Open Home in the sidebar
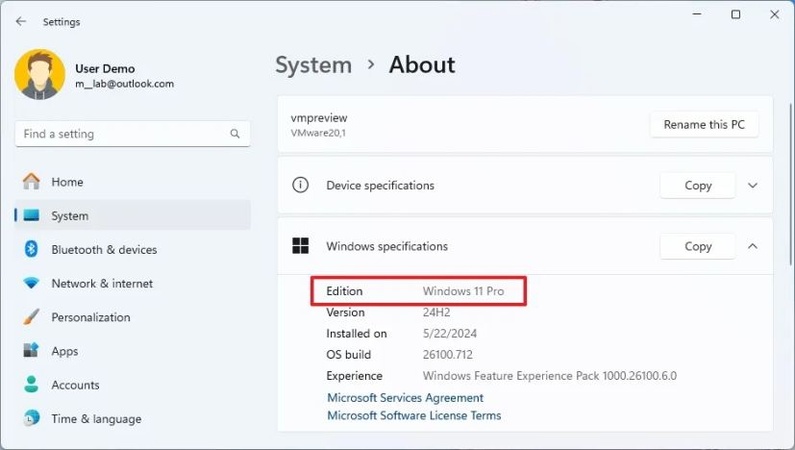The image size is (795, 450). pos(132,182)
